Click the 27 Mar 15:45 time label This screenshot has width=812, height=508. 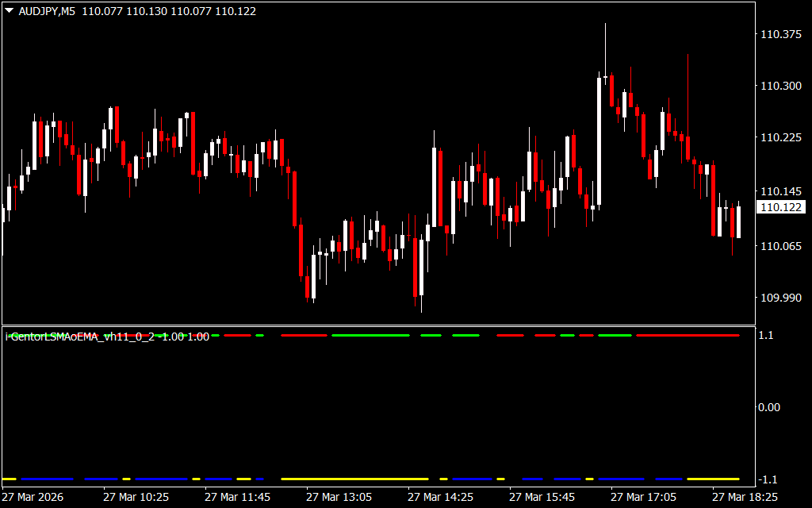click(542, 497)
